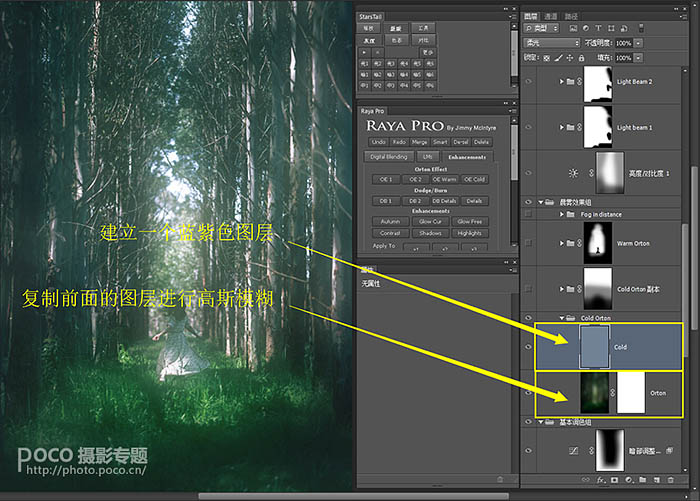Open Raya Pro panel flyout menu
The width and height of the screenshot is (700, 501).
coord(512,111)
